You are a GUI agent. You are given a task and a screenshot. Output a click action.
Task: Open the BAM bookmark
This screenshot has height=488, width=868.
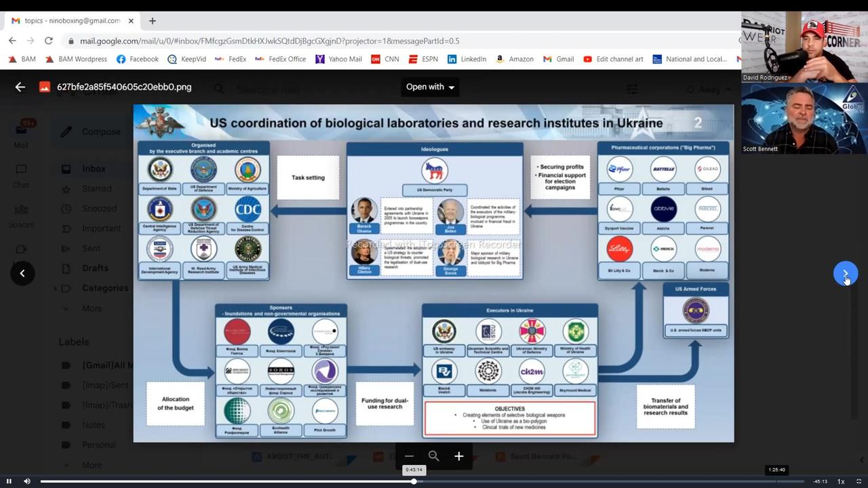pos(22,59)
